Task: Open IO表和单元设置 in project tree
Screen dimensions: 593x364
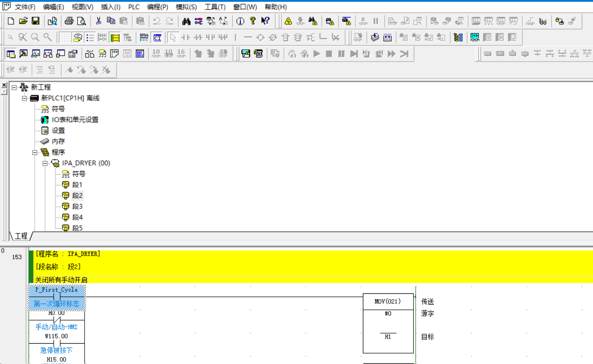Action: (x=75, y=120)
